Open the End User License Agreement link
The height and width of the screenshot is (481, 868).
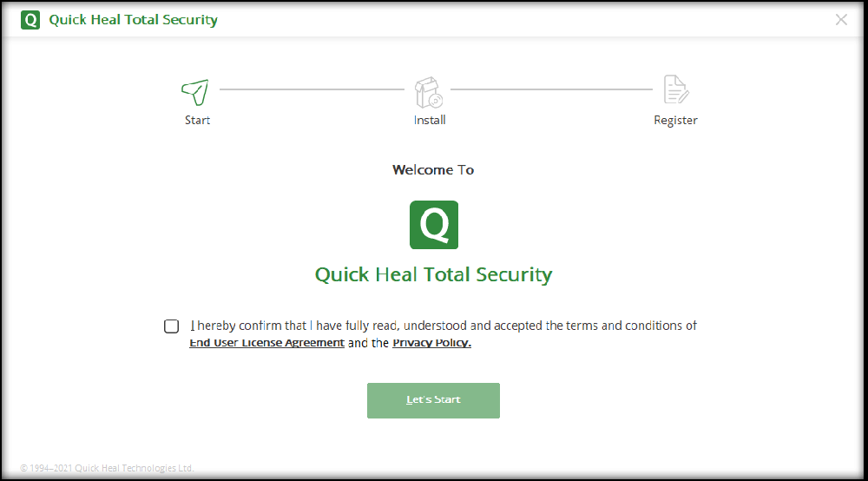[x=266, y=343]
